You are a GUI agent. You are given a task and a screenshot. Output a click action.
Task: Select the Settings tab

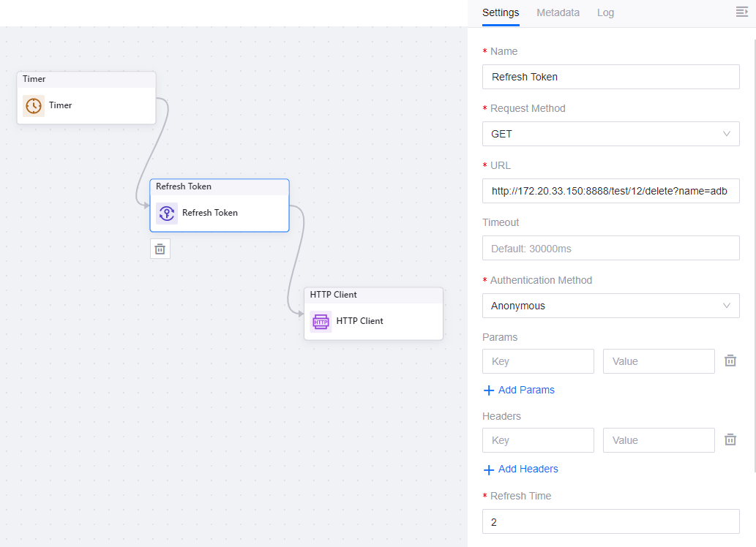[x=501, y=12]
